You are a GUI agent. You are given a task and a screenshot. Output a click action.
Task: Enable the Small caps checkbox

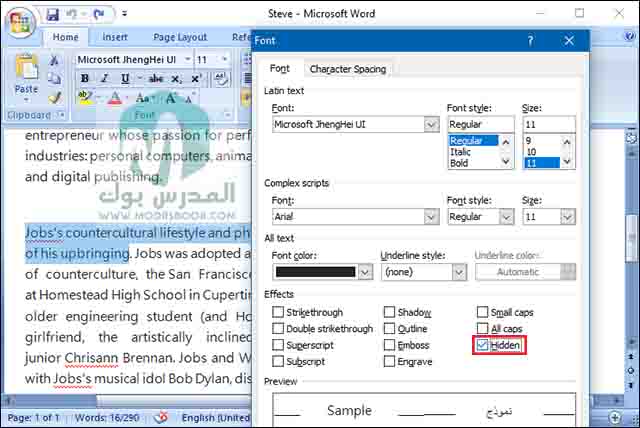click(x=482, y=312)
